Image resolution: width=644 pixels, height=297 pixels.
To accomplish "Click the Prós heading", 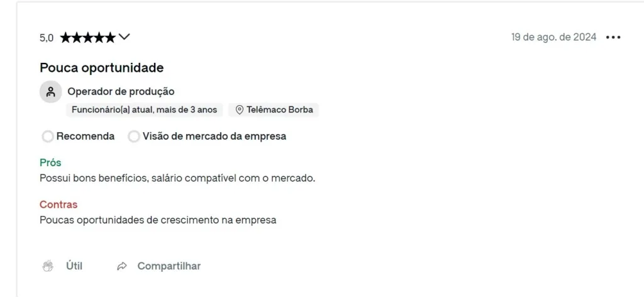I will (50, 163).
